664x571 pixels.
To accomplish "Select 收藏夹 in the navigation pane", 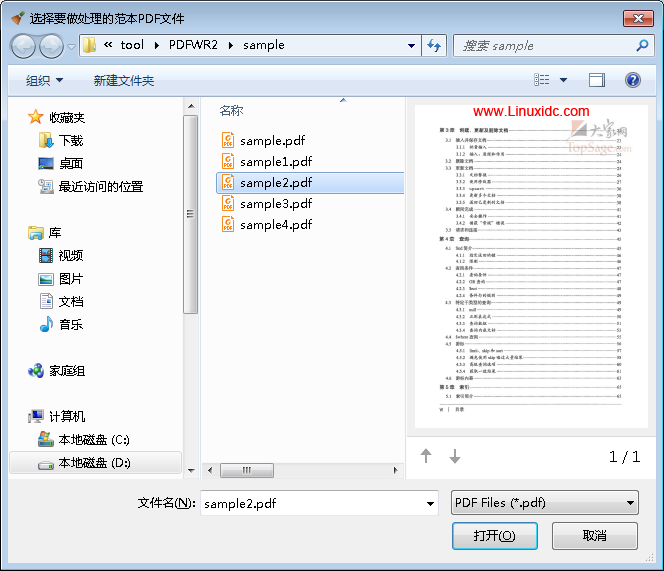I will [x=67, y=117].
